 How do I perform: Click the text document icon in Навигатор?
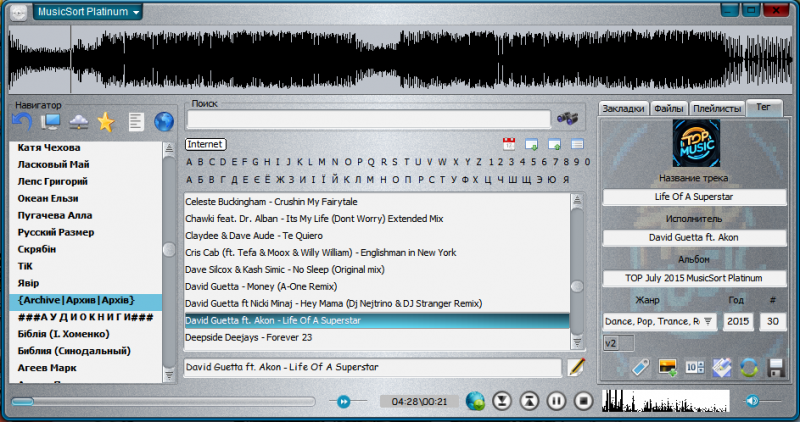[x=136, y=122]
